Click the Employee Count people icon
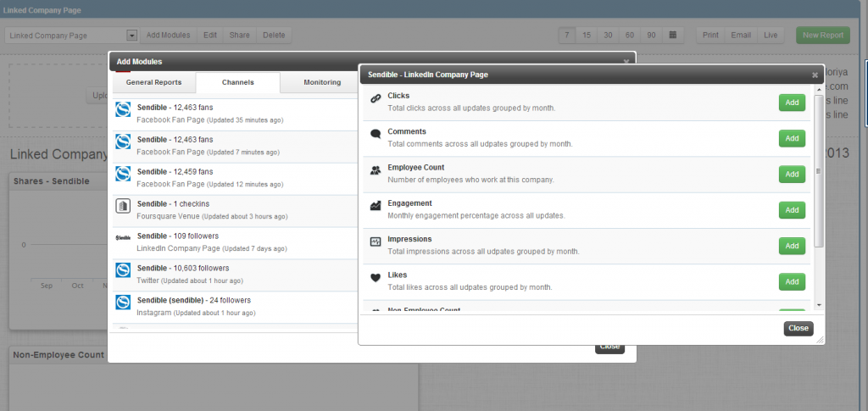This screenshot has height=411, width=868. (x=376, y=170)
